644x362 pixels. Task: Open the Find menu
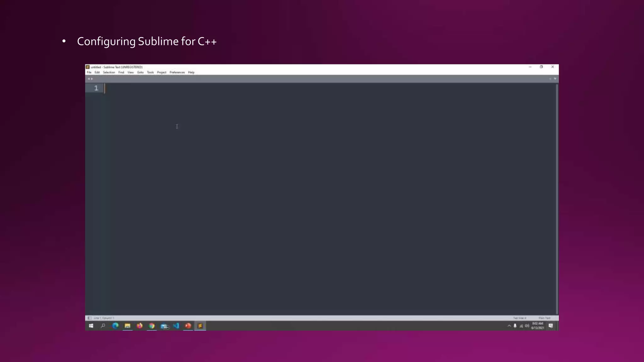[x=121, y=72]
